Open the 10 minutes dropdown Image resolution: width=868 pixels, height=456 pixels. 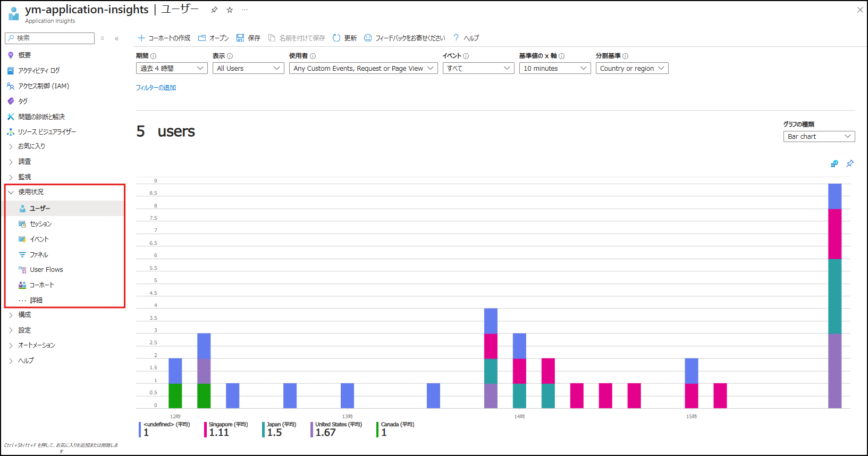pos(555,69)
